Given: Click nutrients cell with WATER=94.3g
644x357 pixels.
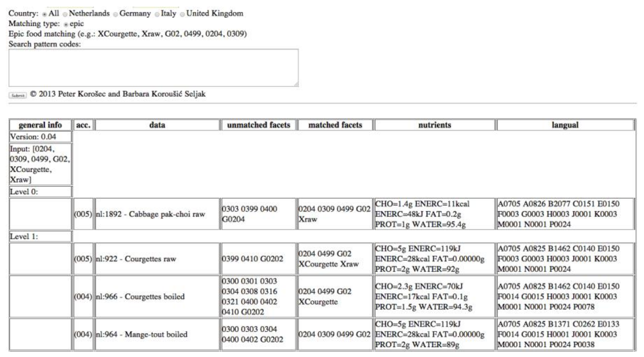Looking at the screenshot, I should click(x=435, y=297).
